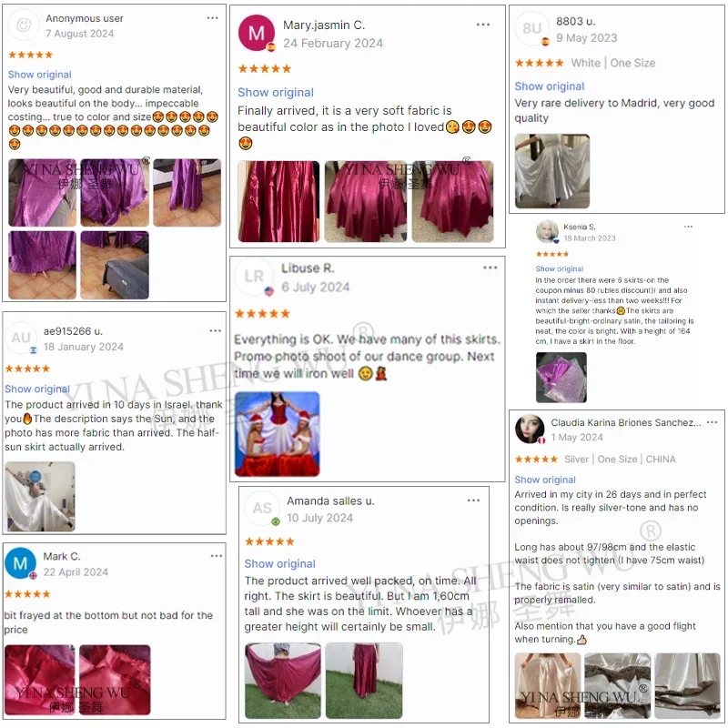Show original of Mary.jasmin C. review
The image size is (728, 728).
tap(276, 93)
